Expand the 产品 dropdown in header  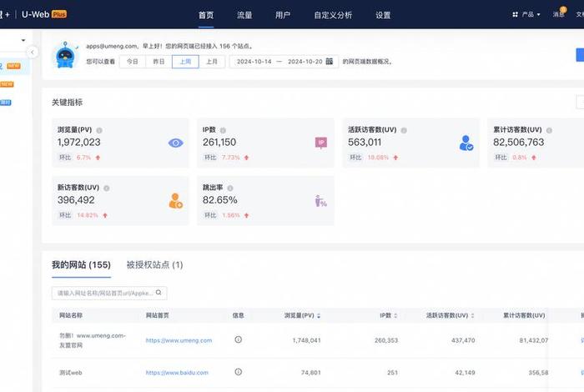[526, 14]
